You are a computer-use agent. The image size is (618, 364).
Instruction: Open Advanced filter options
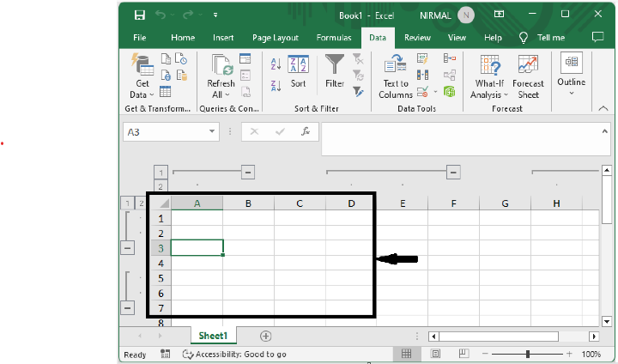(x=358, y=92)
